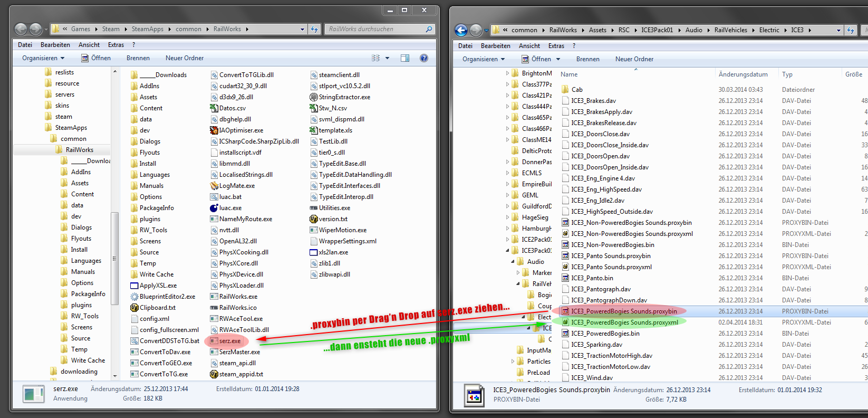Open the Datei menu in ICE3 window

(465, 46)
